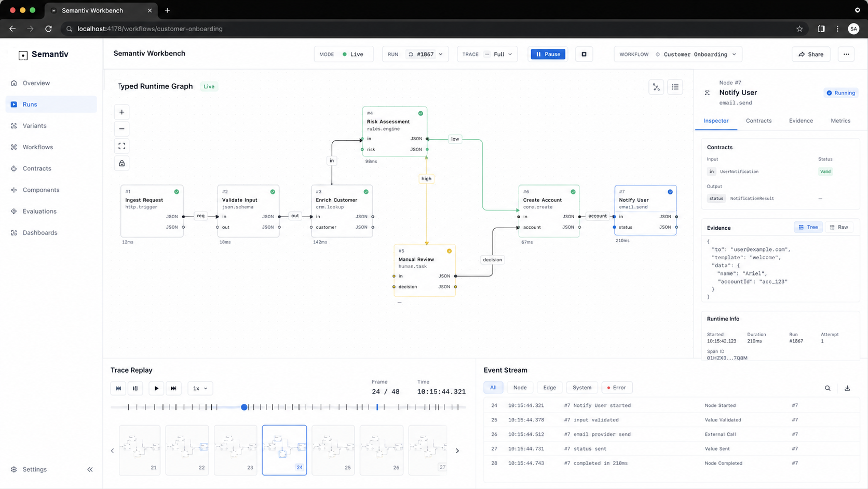Filter event stream by All
Screen dimensions: 868x489
coord(493,388)
